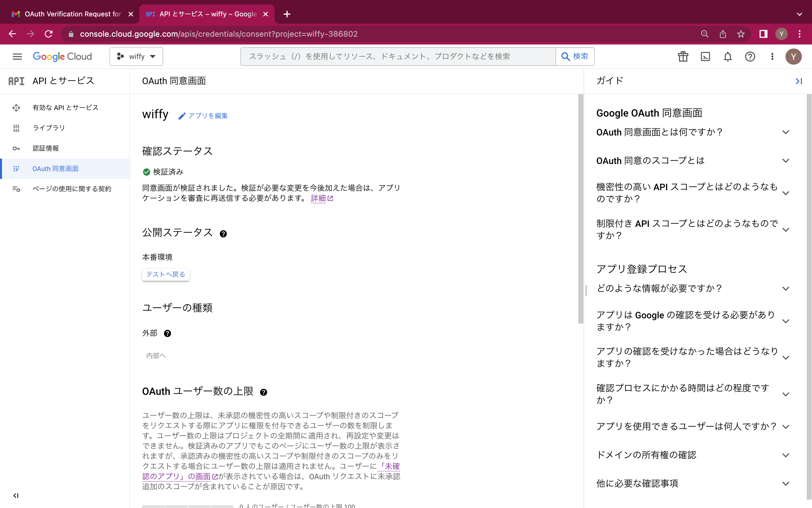The image size is (812, 508).
Task: Open the help question mark menu
Action: coord(750,56)
